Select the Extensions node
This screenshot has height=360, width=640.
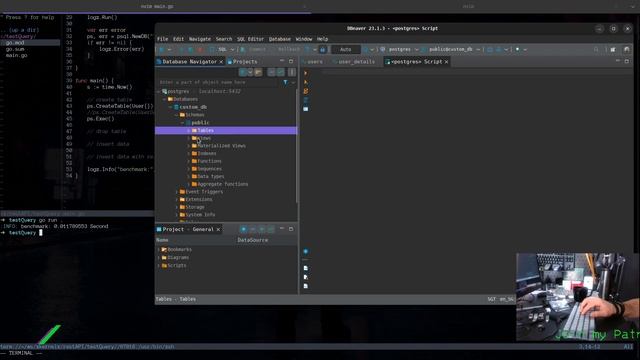pos(199,200)
